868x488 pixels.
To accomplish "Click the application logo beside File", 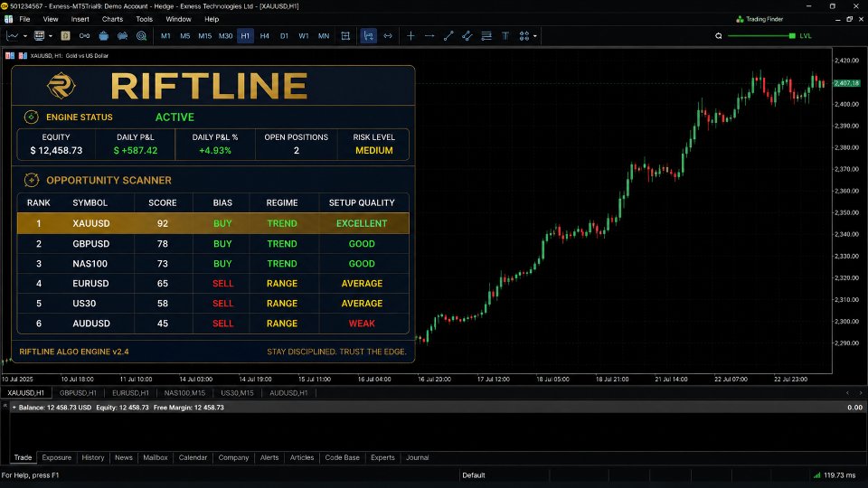I will [x=8, y=19].
